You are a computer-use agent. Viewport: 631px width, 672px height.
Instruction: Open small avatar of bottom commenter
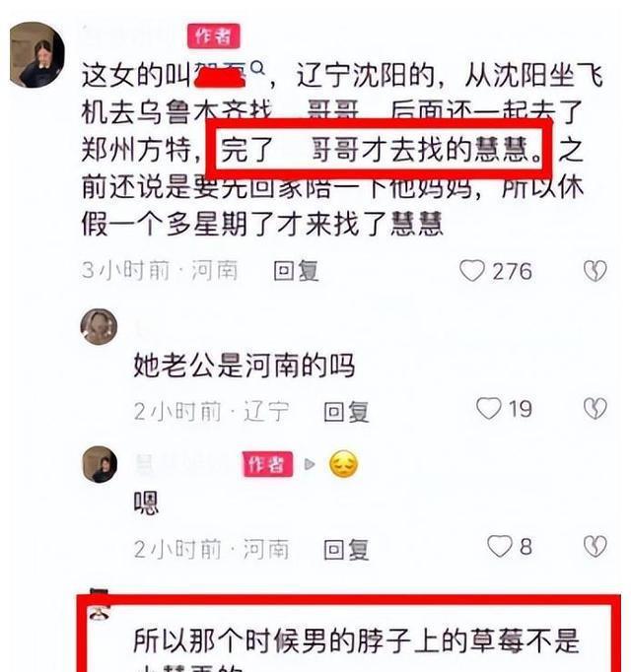[x=100, y=605]
